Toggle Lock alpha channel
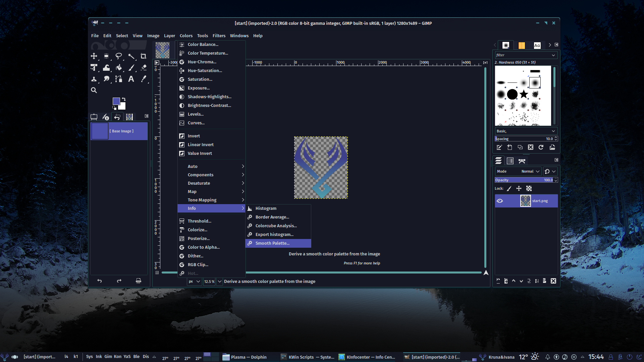The width and height of the screenshot is (644, 362). (529, 188)
